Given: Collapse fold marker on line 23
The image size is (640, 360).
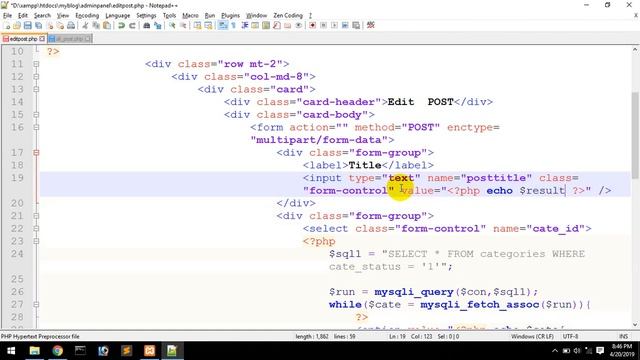Looking at the screenshot, I should point(36,241).
